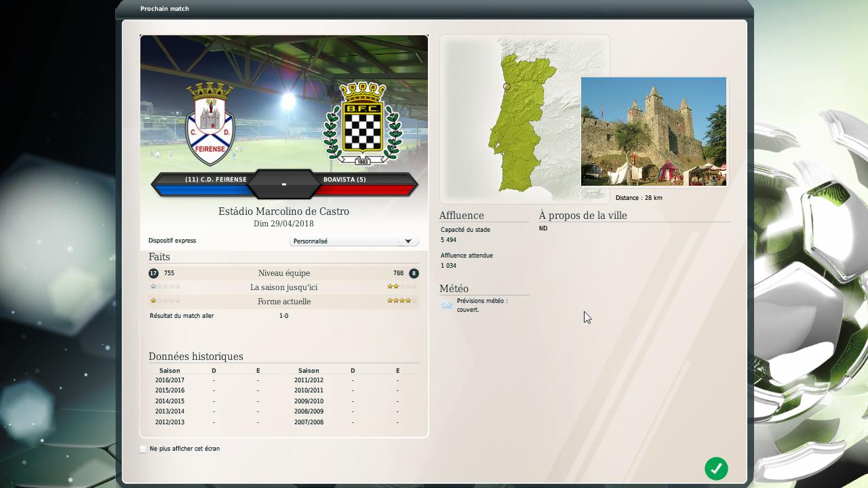Click the city location marker on Portugal map

[507, 87]
